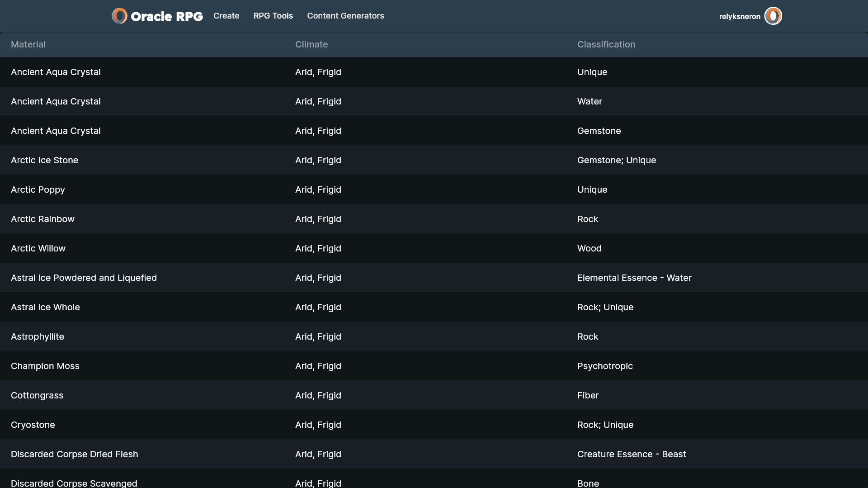Open the RPG Tools menu
This screenshot has width=868, height=488.
pos(273,16)
